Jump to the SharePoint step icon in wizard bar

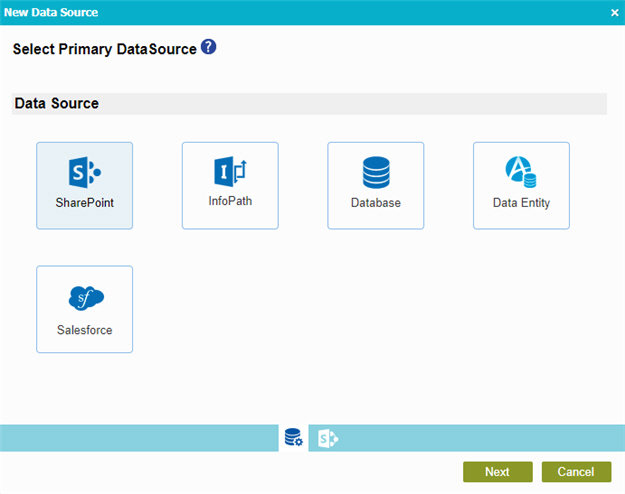tap(328, 439)
